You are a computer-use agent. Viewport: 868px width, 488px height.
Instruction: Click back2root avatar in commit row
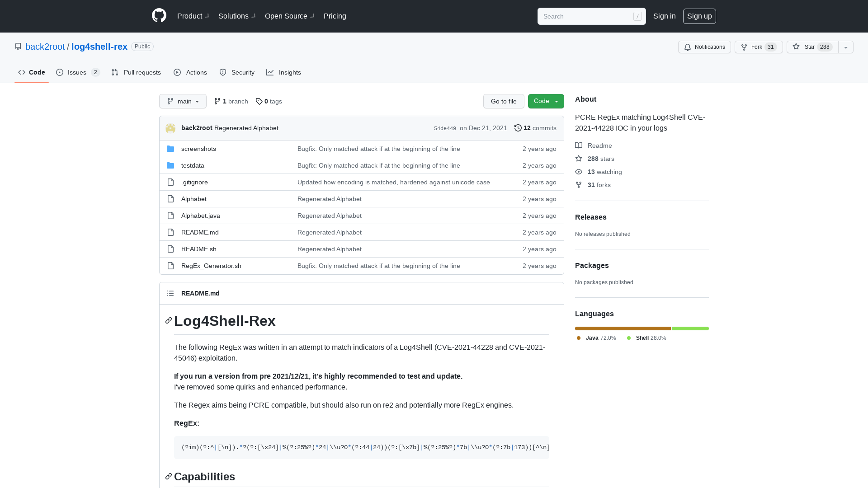tap(170, 128)
